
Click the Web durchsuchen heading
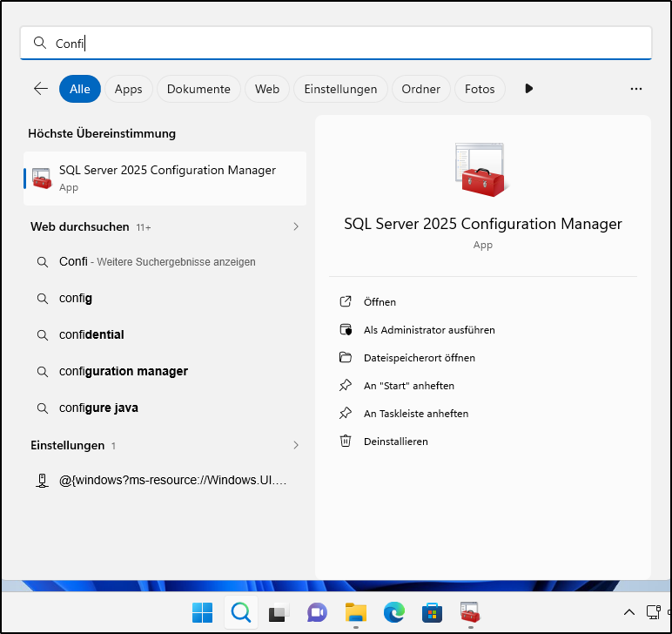click(80, 226)
